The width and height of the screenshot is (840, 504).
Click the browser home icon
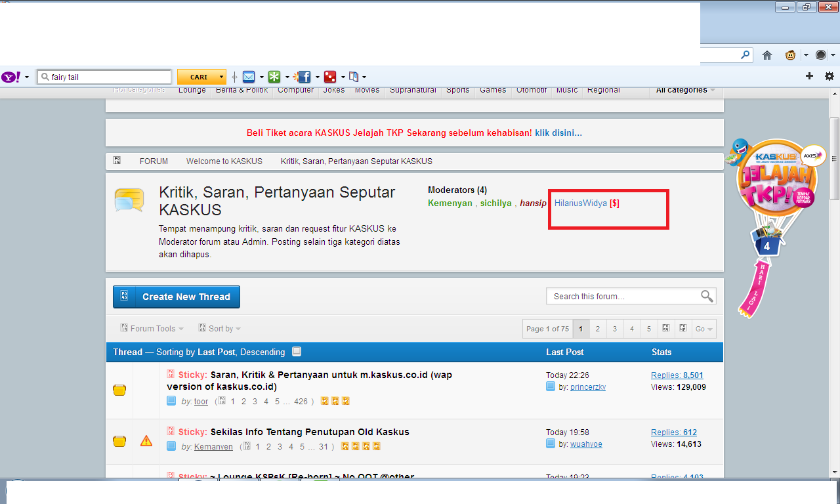(x=767, y=56)
